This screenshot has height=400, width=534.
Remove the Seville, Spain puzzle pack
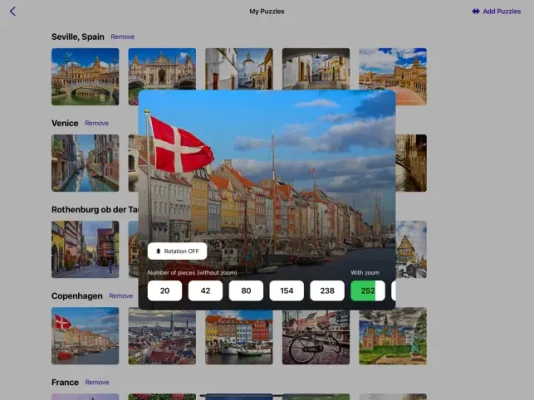point(123,37)
